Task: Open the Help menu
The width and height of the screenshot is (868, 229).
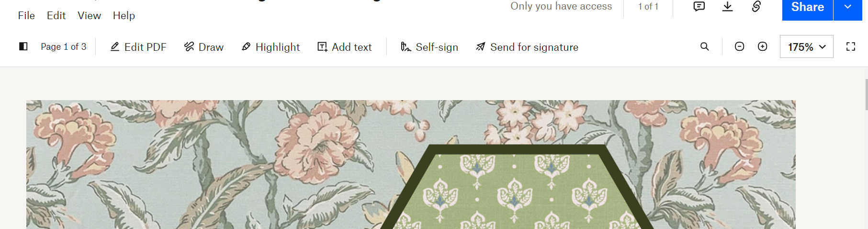Action: [x=124, y=15]
